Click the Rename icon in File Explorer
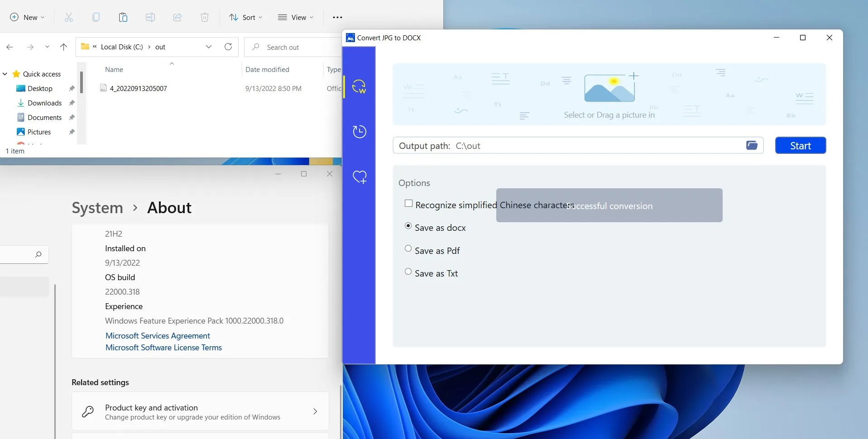 150,17
